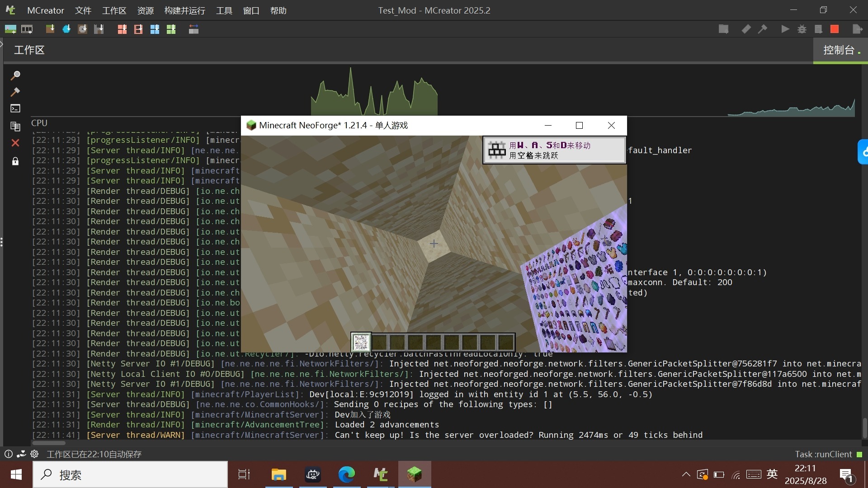The height and width of the screenshot is (488, 868).
Task: Click the console vertical scrollbar thumb
Action: pos(865,427)
